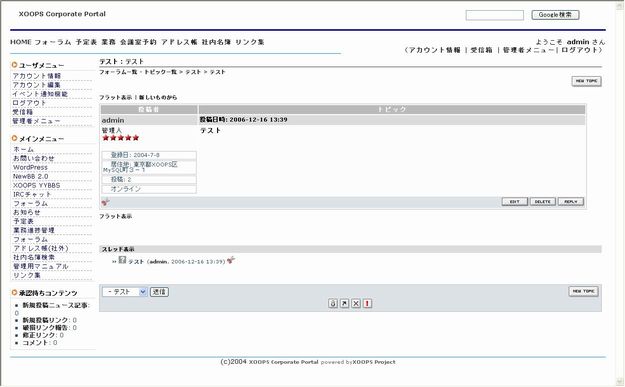Viewport: 625px width, 387px height.
Task: Open イベント通知機能 in user menu
Action: pyautogui.click(x=40, y=94)
